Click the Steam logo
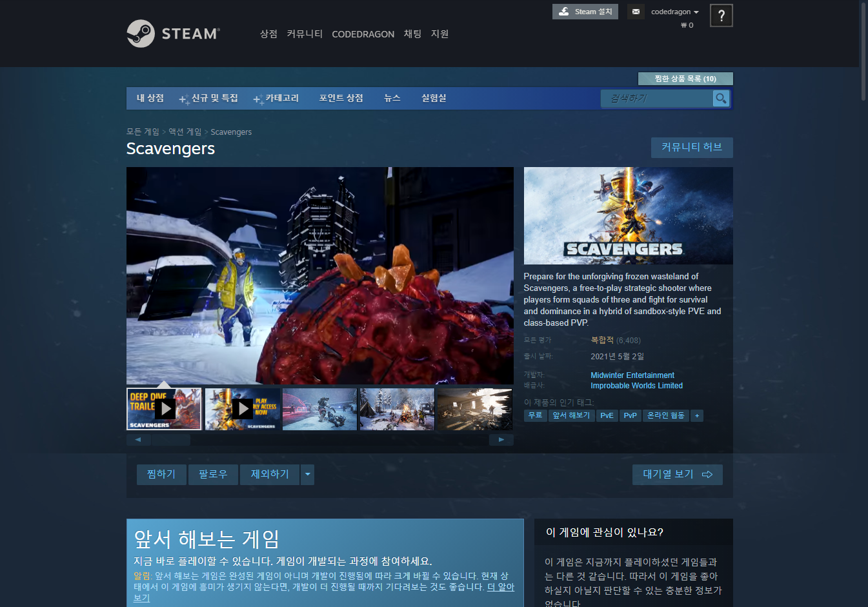 coord(173,34)
